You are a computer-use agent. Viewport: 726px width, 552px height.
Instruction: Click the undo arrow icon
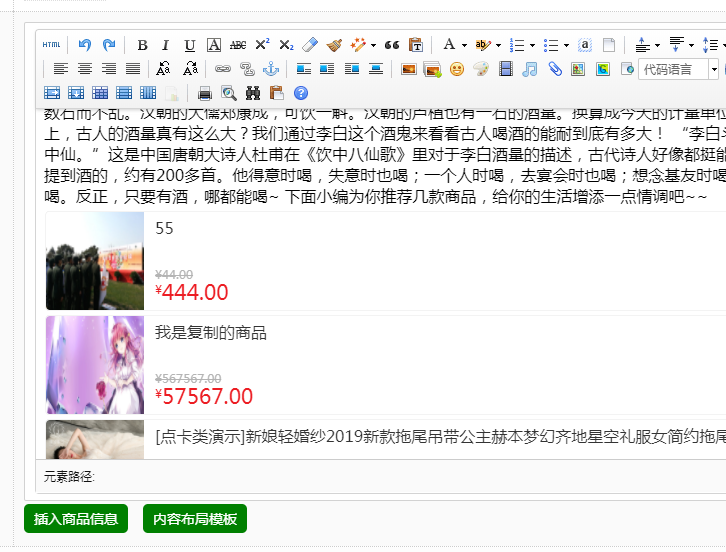(84, 45)
